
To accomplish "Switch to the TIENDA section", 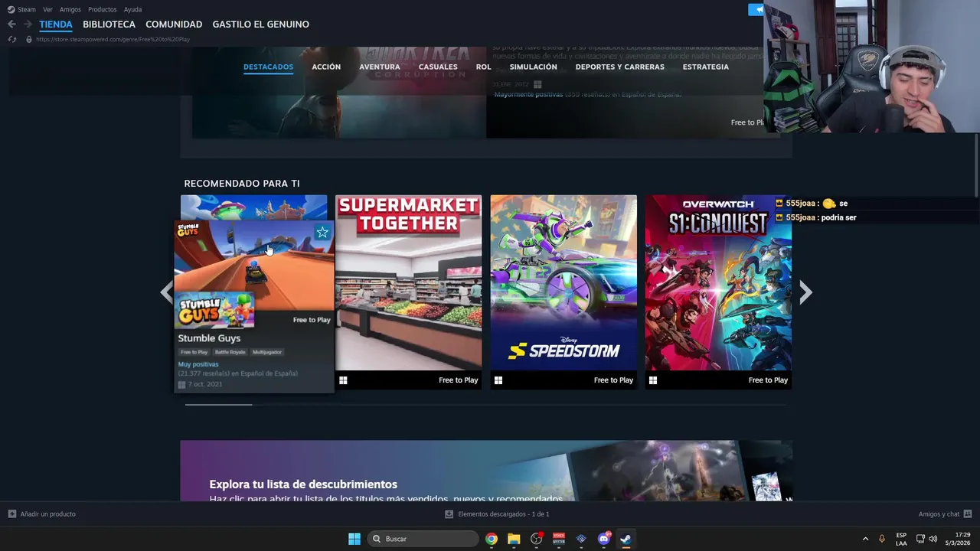I will pos(56,24).
